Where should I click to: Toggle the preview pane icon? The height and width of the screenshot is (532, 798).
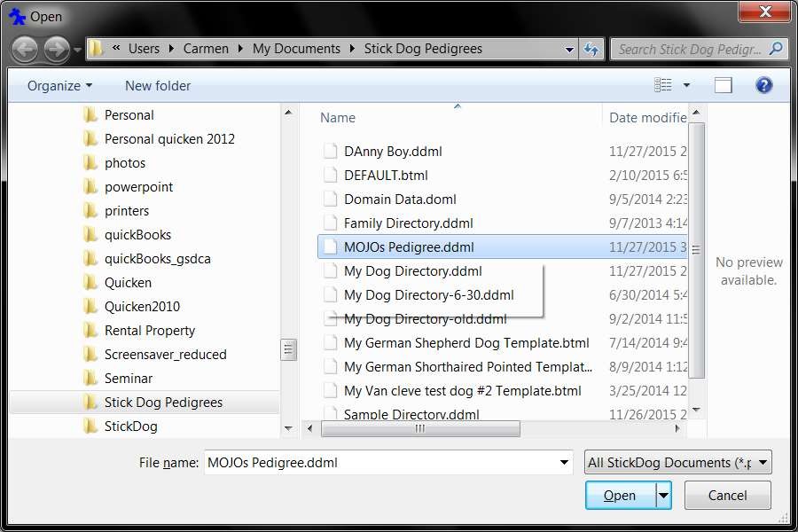tap(723, 84)
